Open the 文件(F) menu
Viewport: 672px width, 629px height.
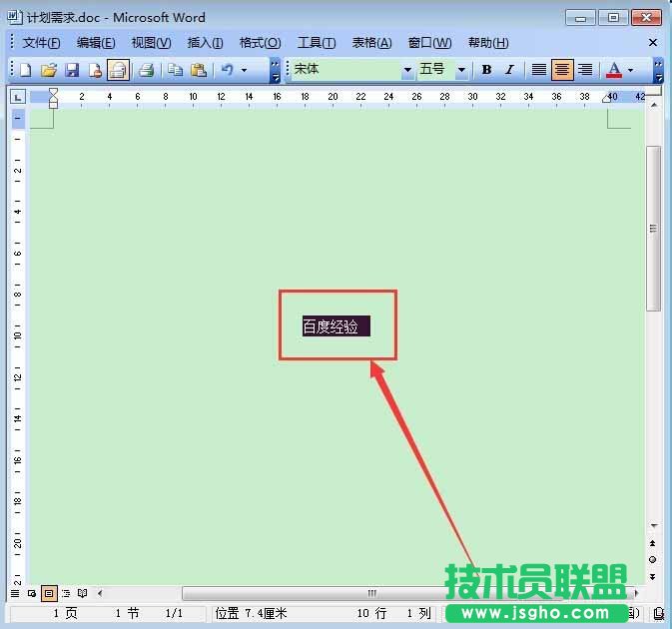[41, 43]
